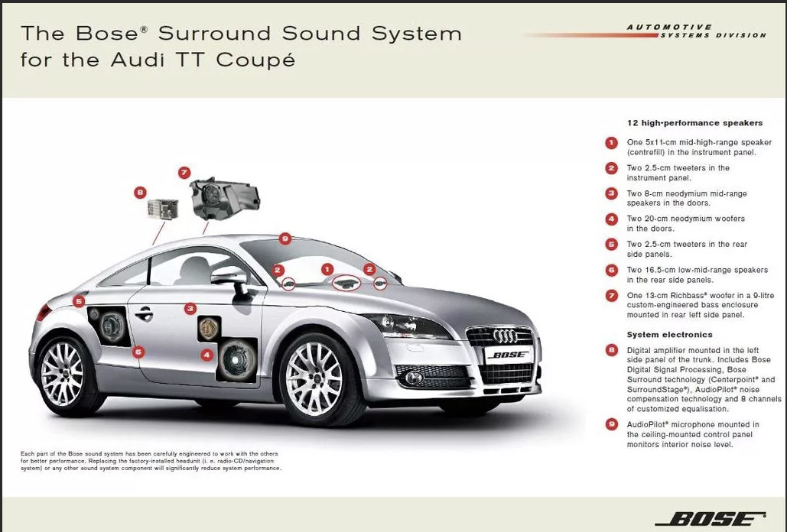Screen dimensions: 787x532
Task: Click the 'Automotive Systems Division' header text
Action: 697,31
